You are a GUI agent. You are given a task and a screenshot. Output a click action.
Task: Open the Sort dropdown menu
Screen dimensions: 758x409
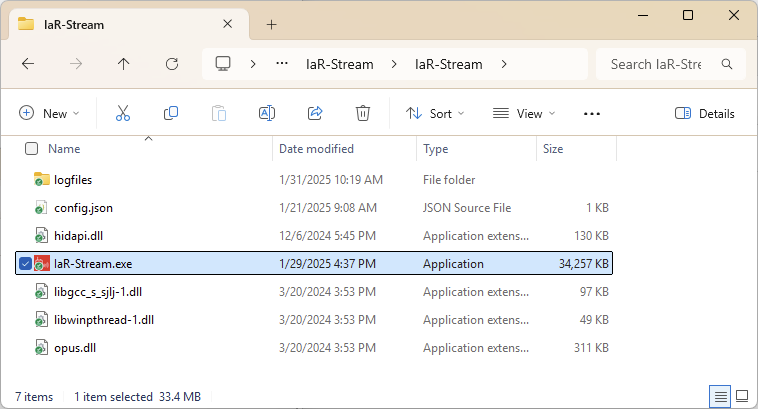[x=435, y=114]
